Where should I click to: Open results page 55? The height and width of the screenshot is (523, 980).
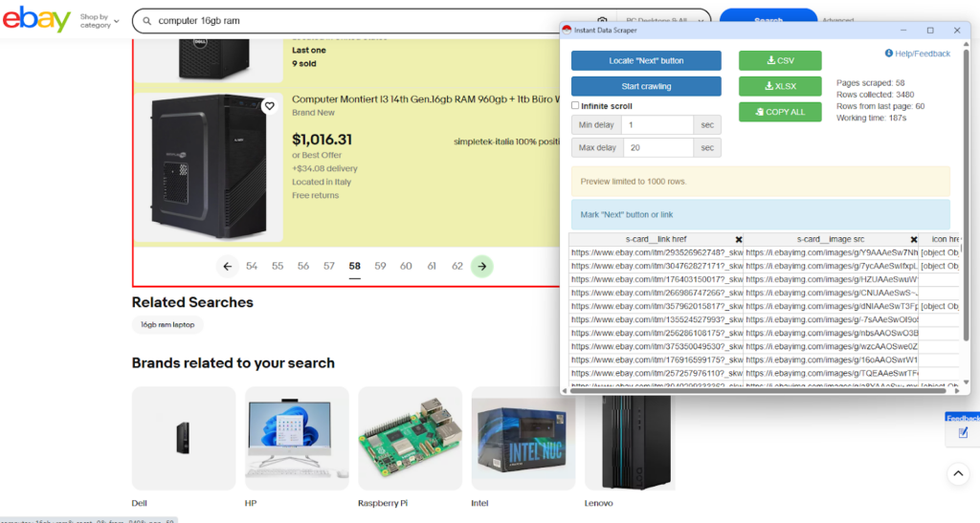point(278,267)
